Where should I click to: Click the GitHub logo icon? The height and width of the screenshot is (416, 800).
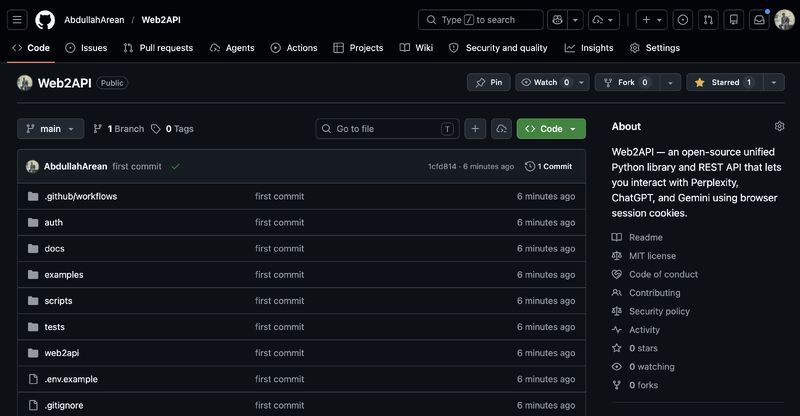(45, 20)
